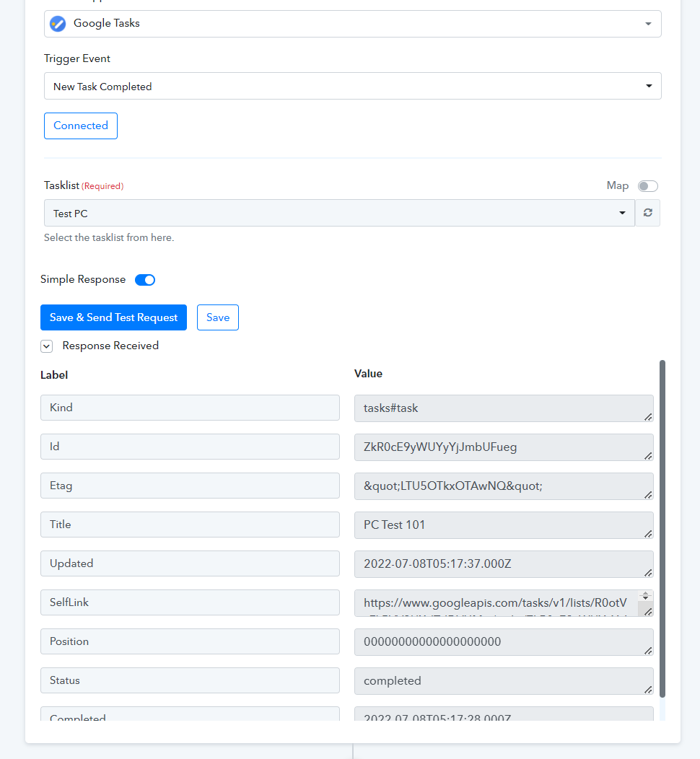Click the Etag value with &quot; text

[x=504, y=486]
